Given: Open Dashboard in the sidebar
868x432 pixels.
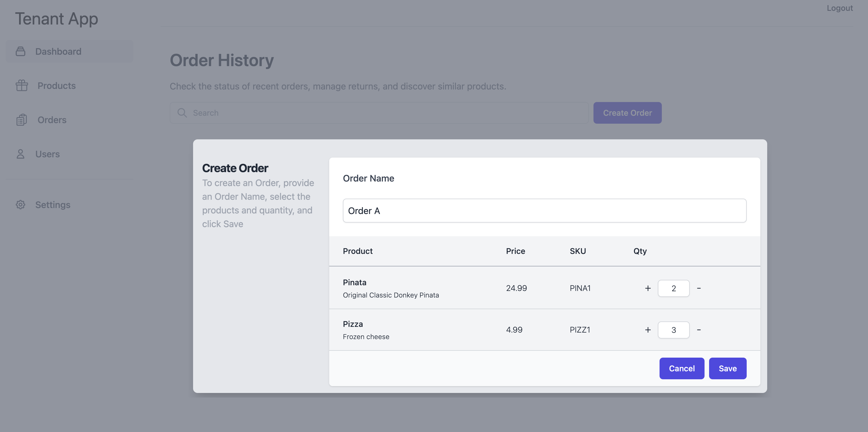Looking at the screenshot, I should [70, 51].
